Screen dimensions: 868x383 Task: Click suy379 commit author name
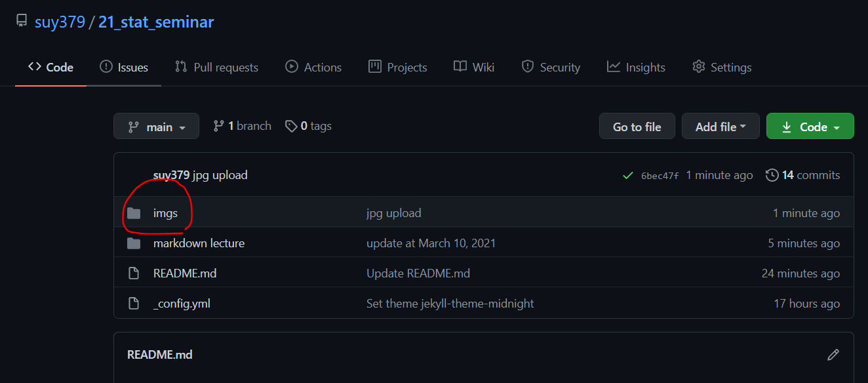(x=171, y=175)
